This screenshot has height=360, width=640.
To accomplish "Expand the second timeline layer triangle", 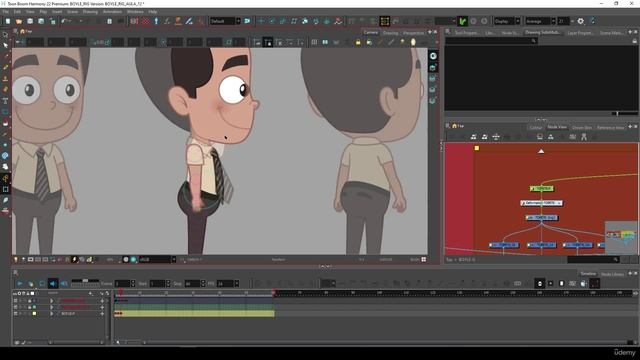I will tap(51, 307).
